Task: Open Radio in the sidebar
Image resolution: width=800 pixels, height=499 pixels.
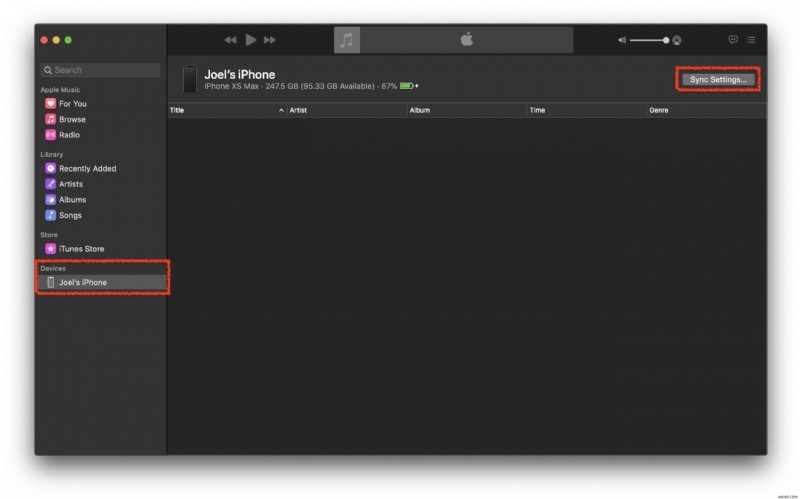Action: [x=69, y=135]
